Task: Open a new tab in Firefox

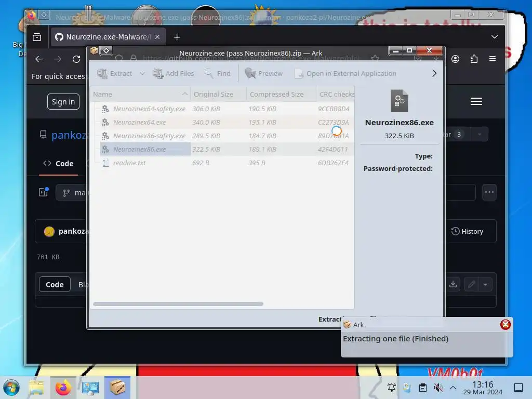Action: click(x=177, y=37)
